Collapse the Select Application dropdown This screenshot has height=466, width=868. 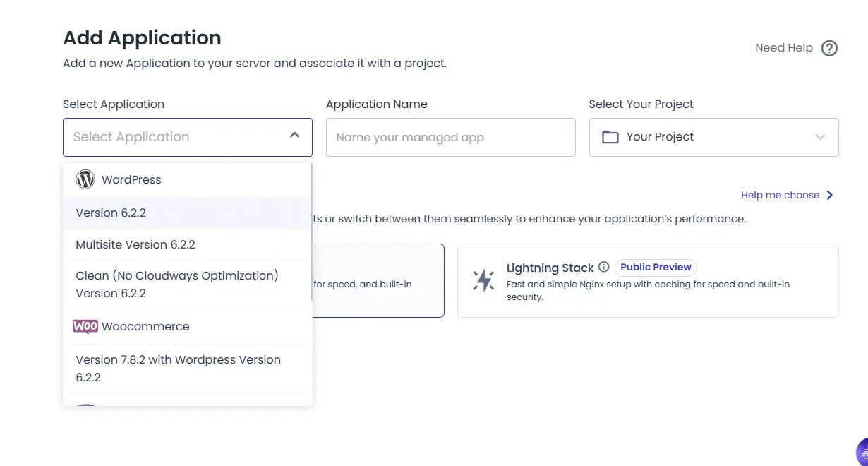click(295, 136)
